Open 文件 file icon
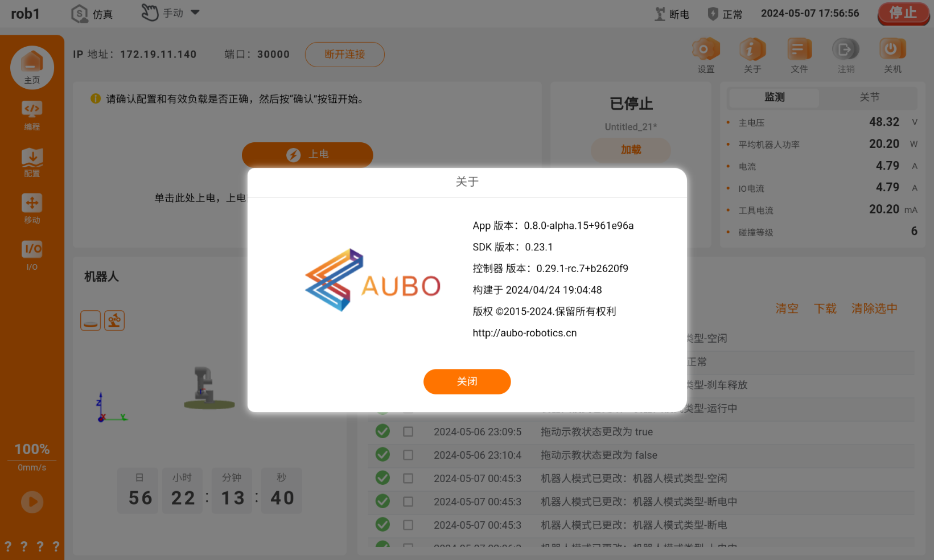This screenshot has width=934, height=560. pyautogui.click(x=799, y=56)
